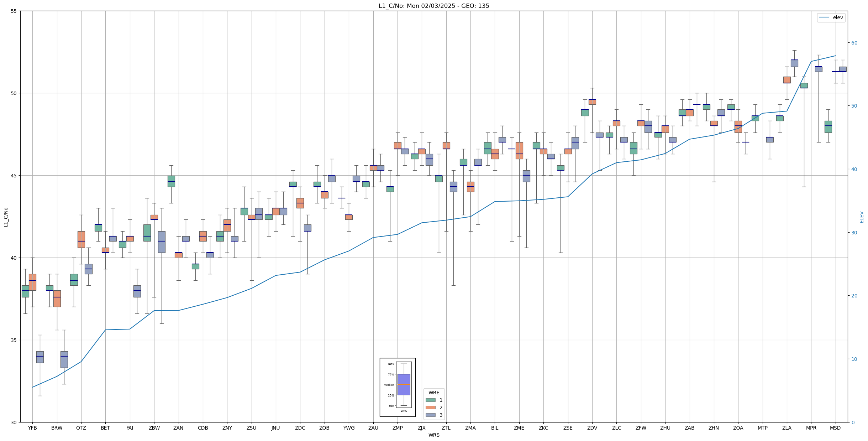Click the ZMP station label on x-axis
Viewport: 868px width, 441px height.
click(x=398, y=428)
